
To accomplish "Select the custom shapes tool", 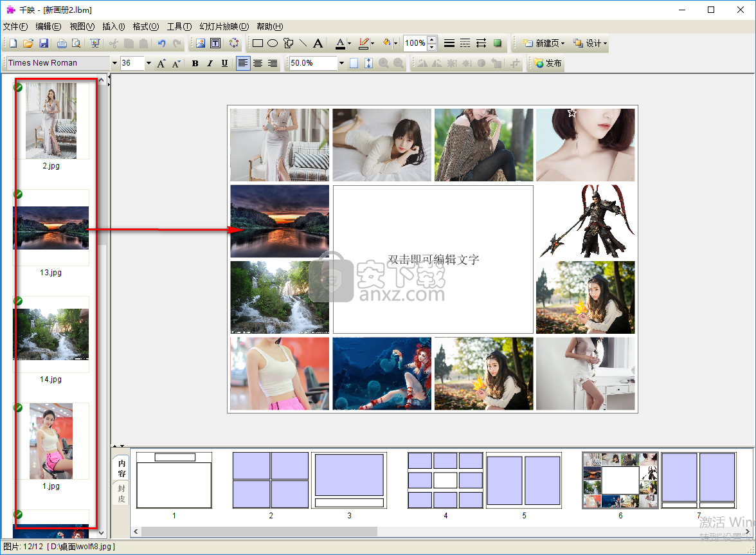I will point(288,43).
